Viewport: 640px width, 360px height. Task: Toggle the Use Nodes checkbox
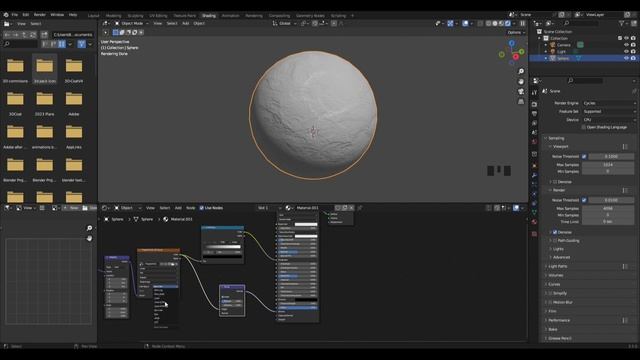click(x=201, y=208)
